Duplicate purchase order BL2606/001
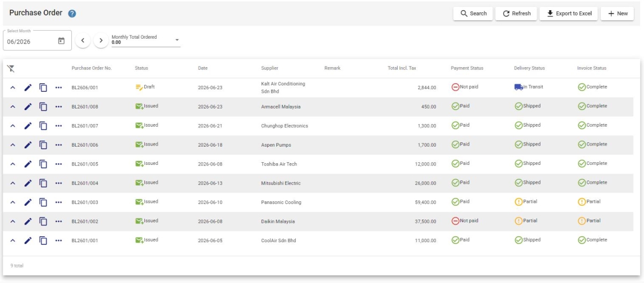Screen dimensions: 644x283 coord(43,88)
